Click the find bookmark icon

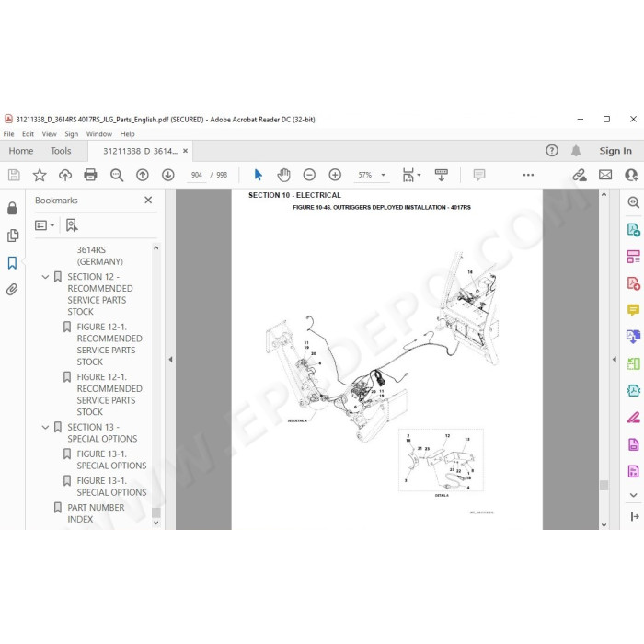72,225
